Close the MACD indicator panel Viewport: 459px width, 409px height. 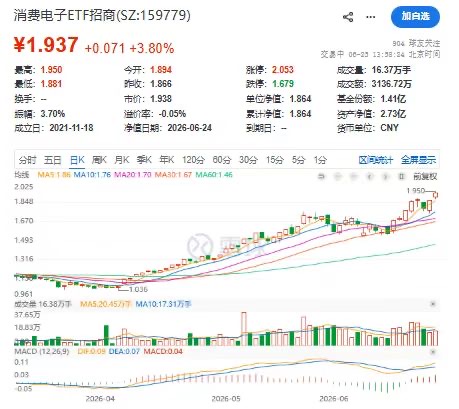[x=433, y=352]
